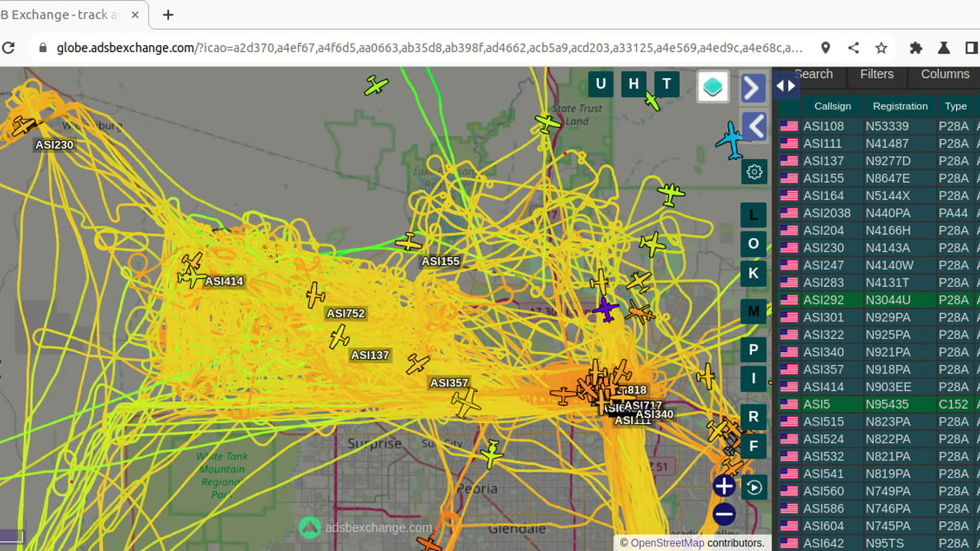980x551 pixels.
Task: Sort table by Type column
Action: (955, 106)
